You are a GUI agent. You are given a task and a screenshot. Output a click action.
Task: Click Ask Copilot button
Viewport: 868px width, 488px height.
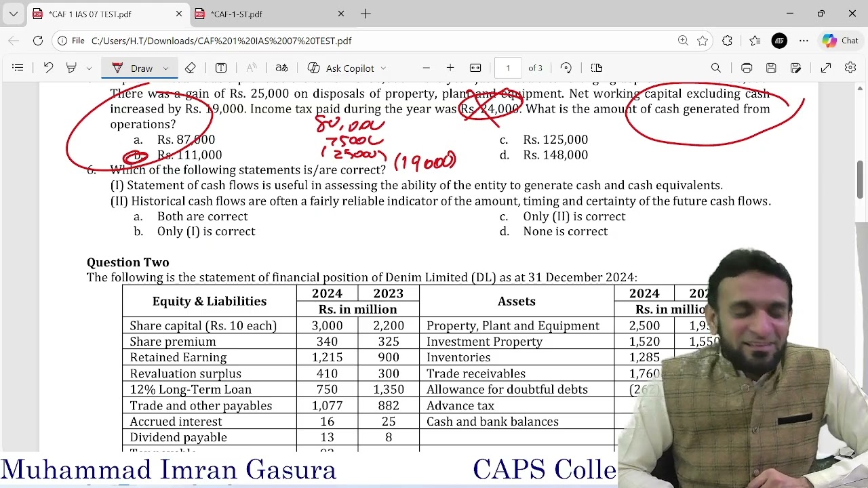click(340, 68)
